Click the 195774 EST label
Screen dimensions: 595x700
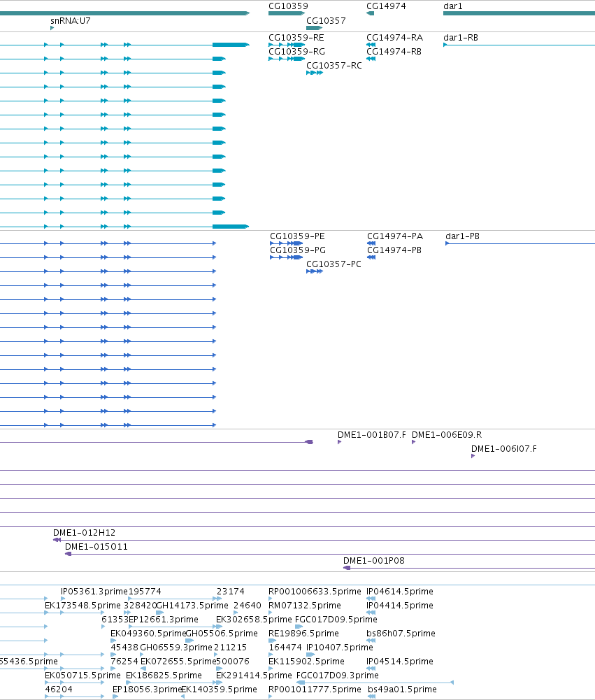(x=145, y=592)
